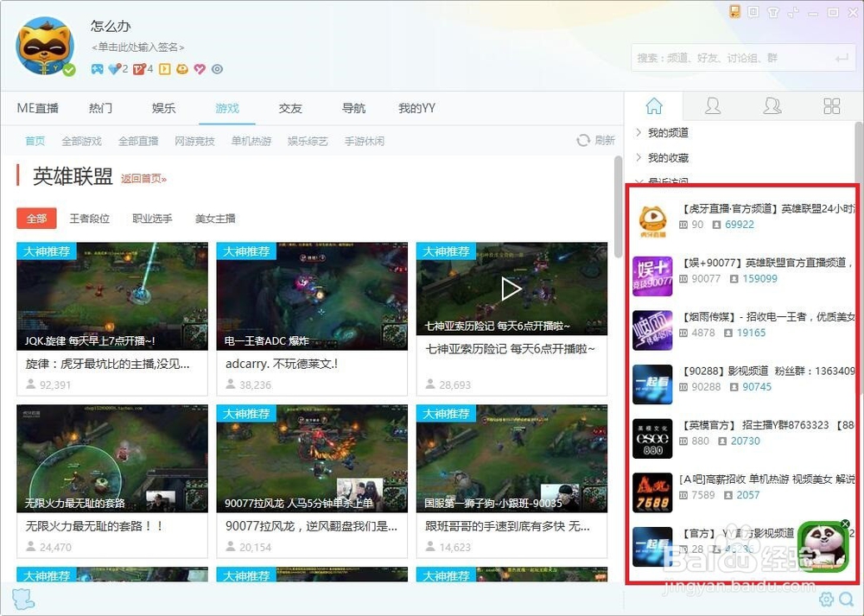Click the floating panda game icon
The image size is (864, 616).
823,546
